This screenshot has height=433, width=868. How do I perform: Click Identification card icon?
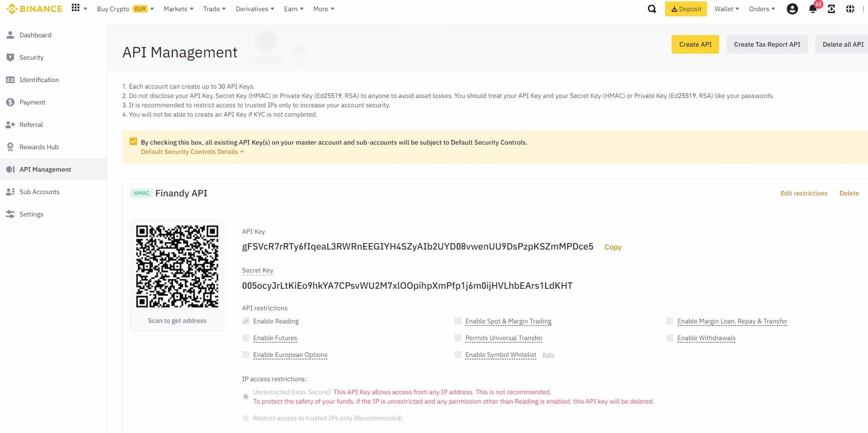[10, 80]
